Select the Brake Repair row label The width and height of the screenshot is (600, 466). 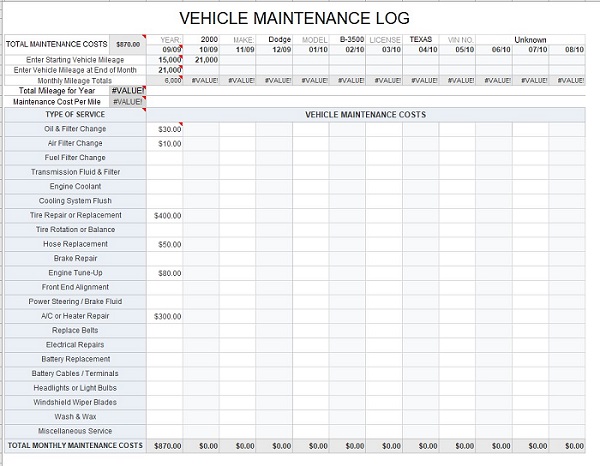(75, 258)
